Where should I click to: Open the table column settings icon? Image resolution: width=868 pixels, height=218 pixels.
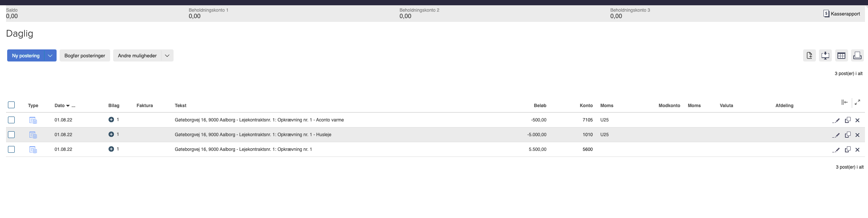[841, 55]
